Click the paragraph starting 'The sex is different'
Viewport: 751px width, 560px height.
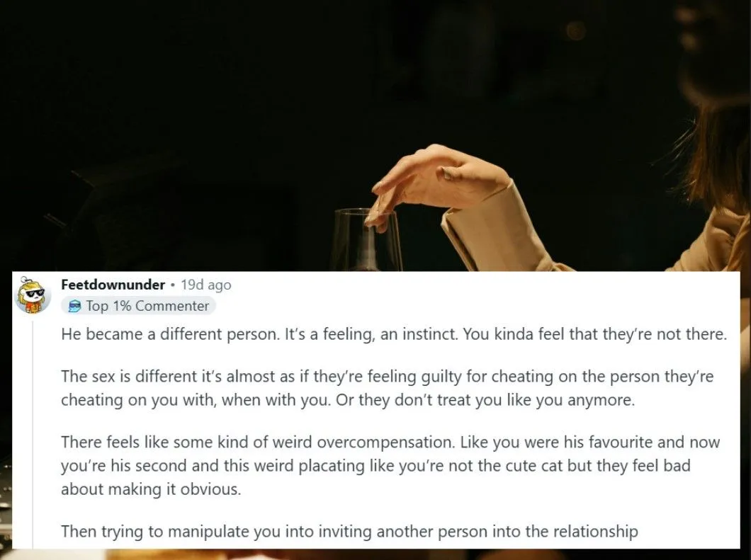[x=387, y=388]
